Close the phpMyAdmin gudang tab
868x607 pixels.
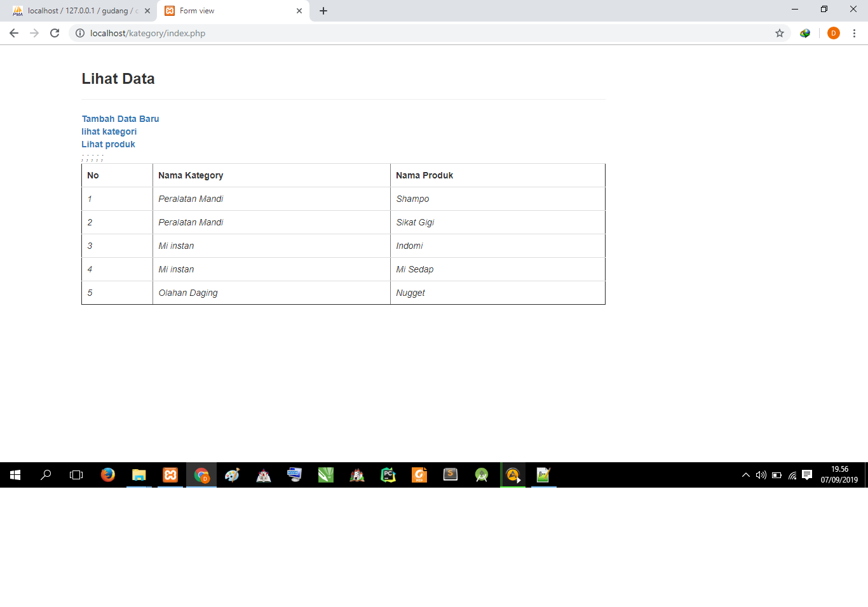tap(147, 11)
